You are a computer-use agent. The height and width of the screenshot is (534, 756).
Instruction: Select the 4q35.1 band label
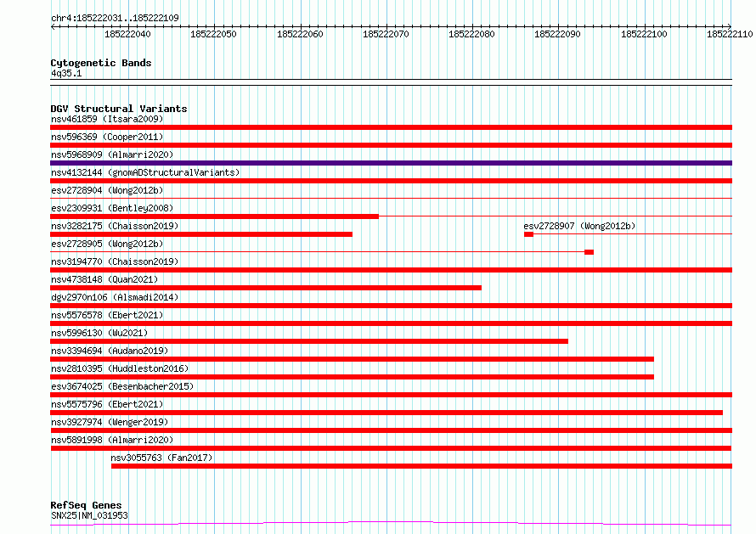(x=66, y=73)
